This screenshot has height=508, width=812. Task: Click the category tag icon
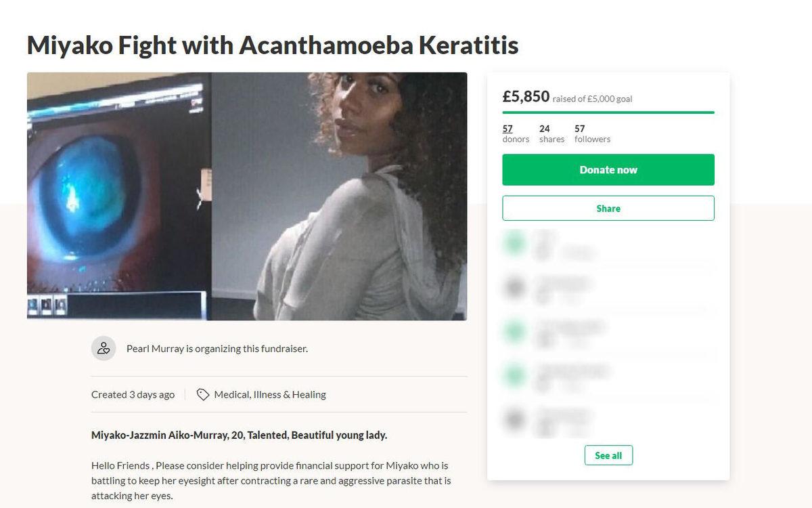[x=202, y=394]
